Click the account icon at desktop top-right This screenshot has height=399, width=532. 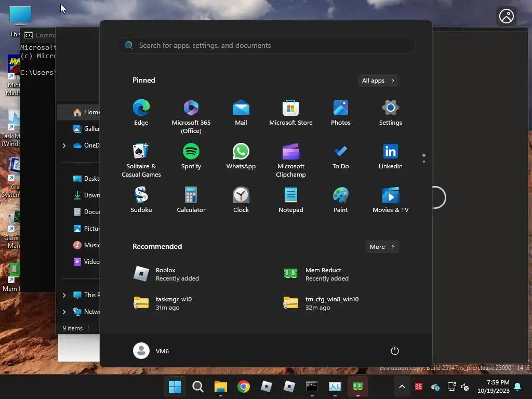[506, 16]
